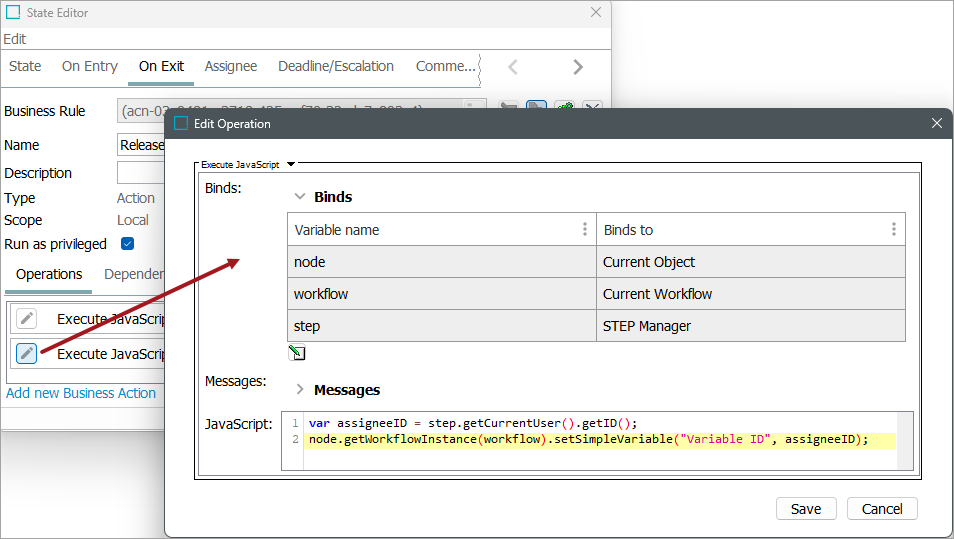
Task: Open the Deadline/Escalation tab
Action: (x=335, y=66)
